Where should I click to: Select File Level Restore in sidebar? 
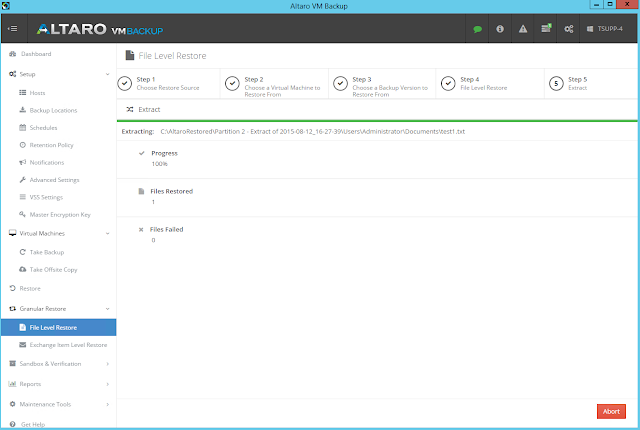58,328
